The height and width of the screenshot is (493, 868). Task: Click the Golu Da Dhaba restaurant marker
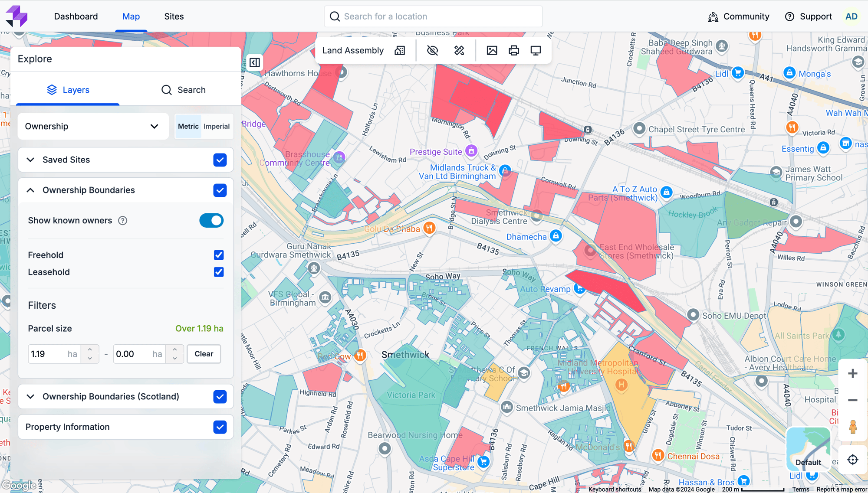429,228
